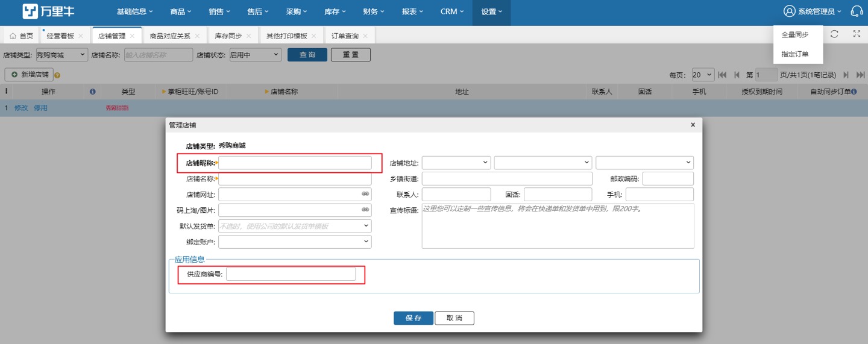Click the info icon in the table header
The width and height of the screenshot is (868, 344).
(x=93, y=92)
